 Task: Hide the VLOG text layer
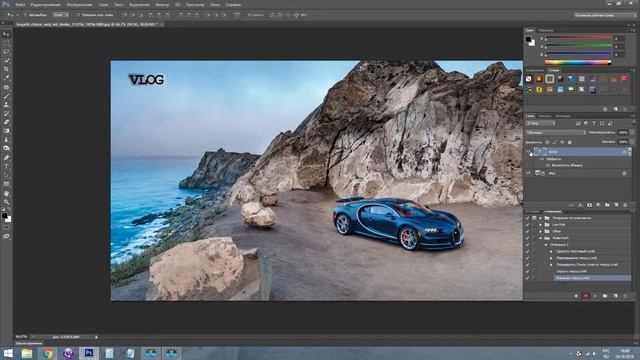529,152
